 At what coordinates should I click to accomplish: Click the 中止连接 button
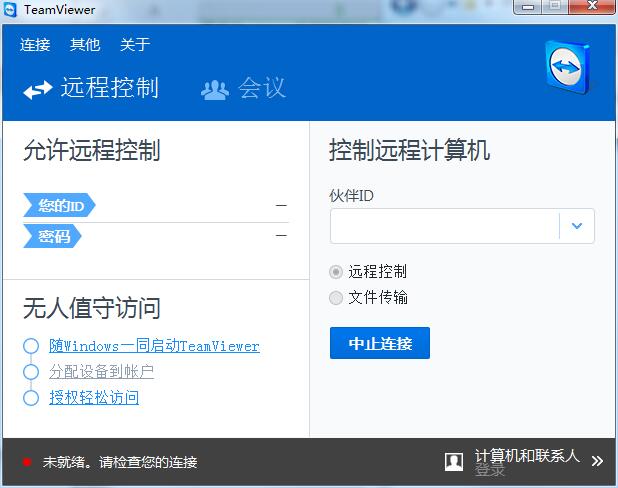(x=380, y=343)
